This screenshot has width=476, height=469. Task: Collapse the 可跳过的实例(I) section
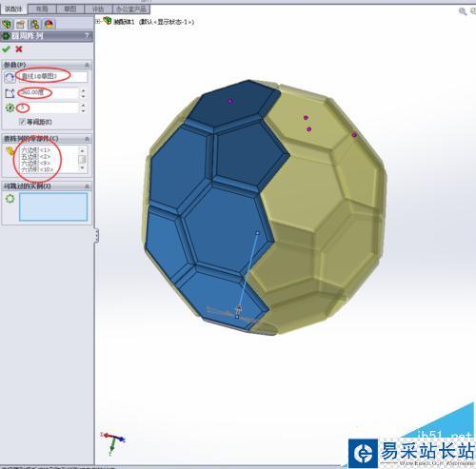[87, 186]
